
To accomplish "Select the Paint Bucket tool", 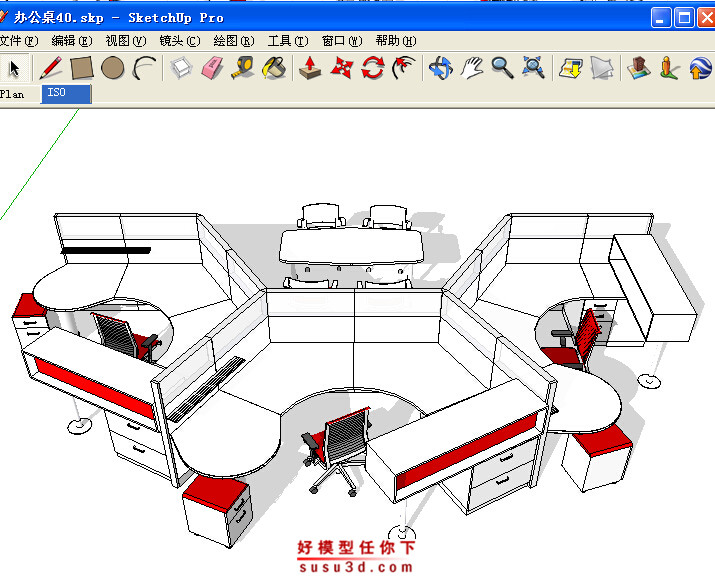I will tap(274, 68).
